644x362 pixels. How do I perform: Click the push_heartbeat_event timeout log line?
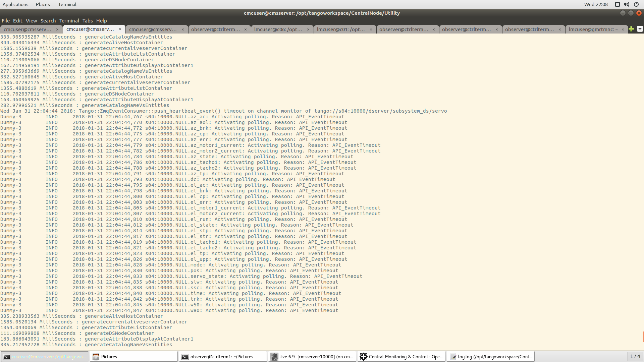click(224, 111)
